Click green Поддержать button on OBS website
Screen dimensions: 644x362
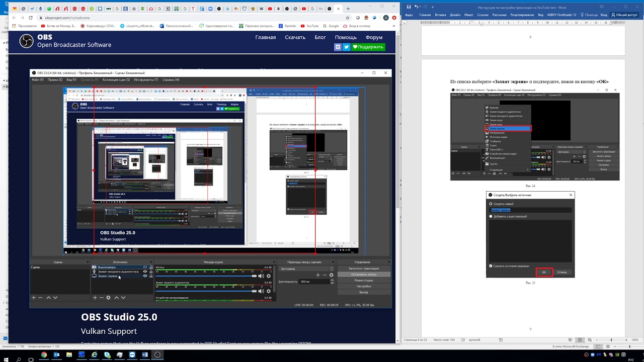(x=368, y=47)
